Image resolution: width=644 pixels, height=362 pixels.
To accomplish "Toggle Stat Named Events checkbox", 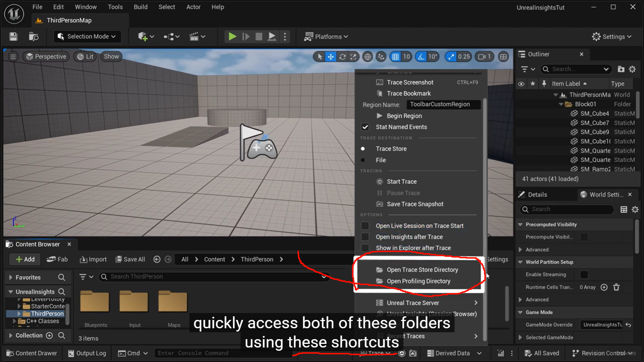I will click(x=365, y=127).
